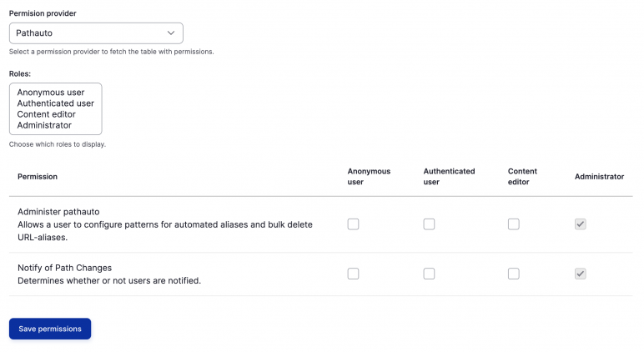644x352 pixels.
Task: Click Administer pathauto Administrator checkbox
Action: [581, 224]
